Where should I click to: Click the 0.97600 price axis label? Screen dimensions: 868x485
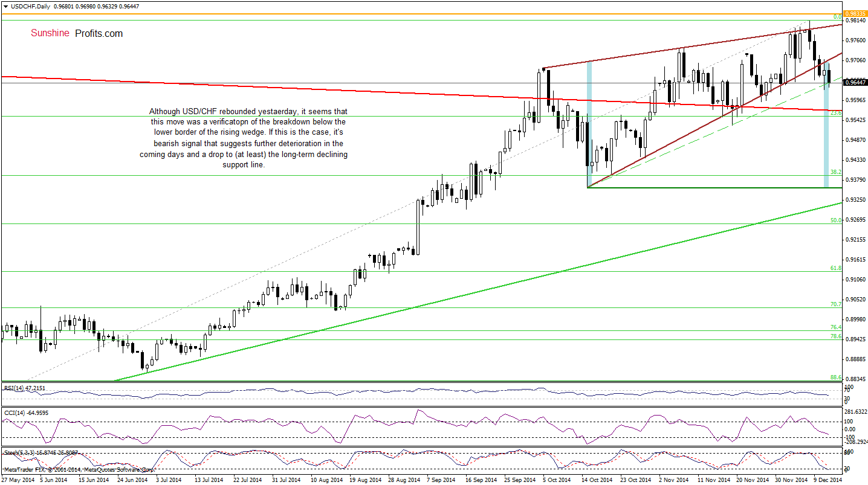coord(855,40)
